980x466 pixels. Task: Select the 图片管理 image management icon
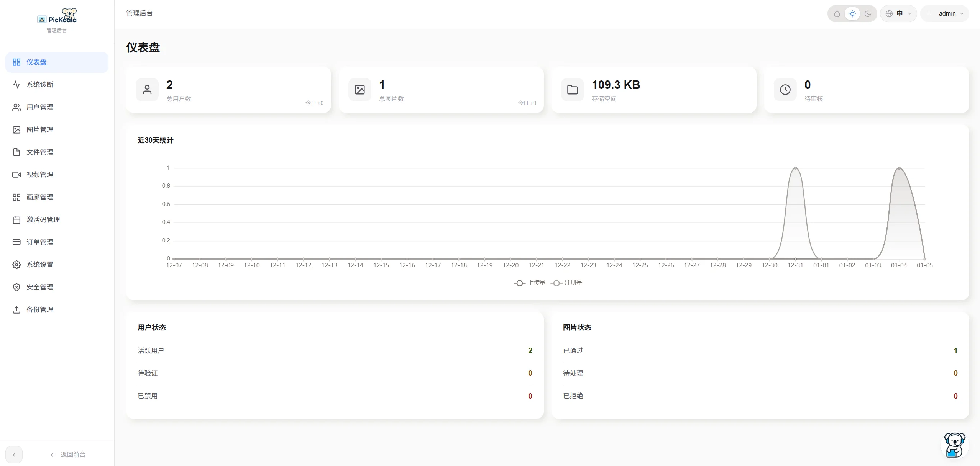[x=16, y=130]
